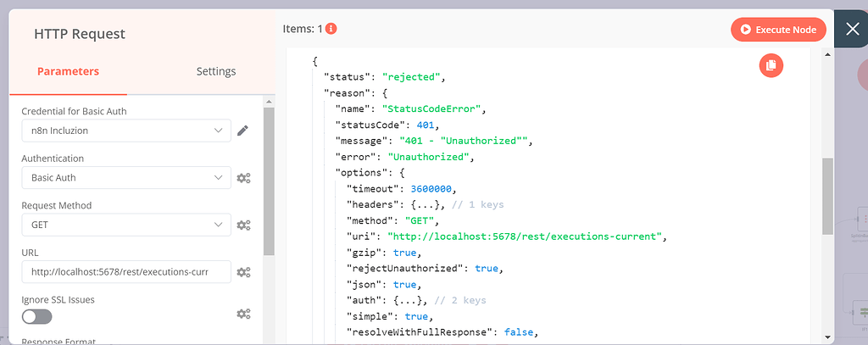
Task: Click the JSON output vertical scrollbar
Action: [827, 195]
